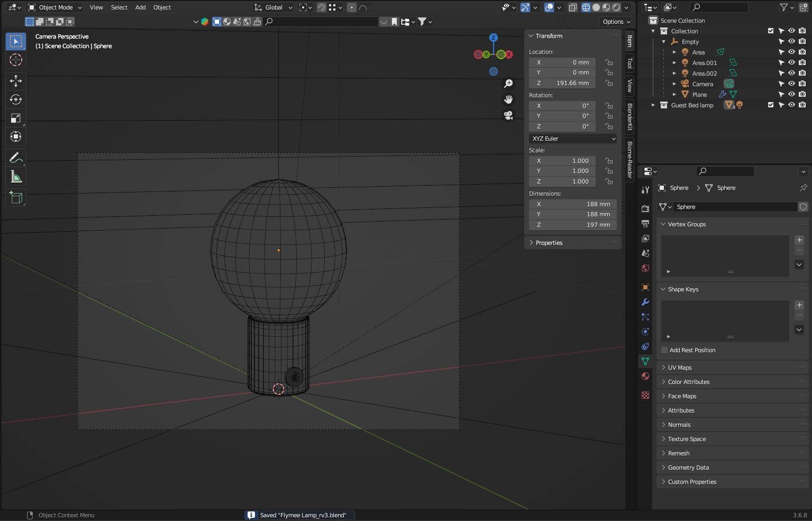Viewport: 812px width, 521px height.
Task: Open the Tool properties tab wrench-screwdriver icon
Action: (x=645, y=189)
